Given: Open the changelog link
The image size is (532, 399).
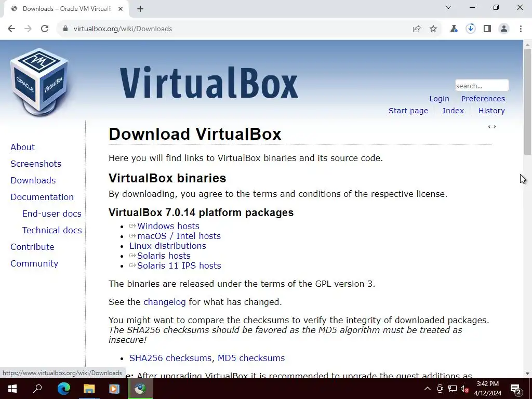Looking at the screenshot, I should [x=165, y=302].
